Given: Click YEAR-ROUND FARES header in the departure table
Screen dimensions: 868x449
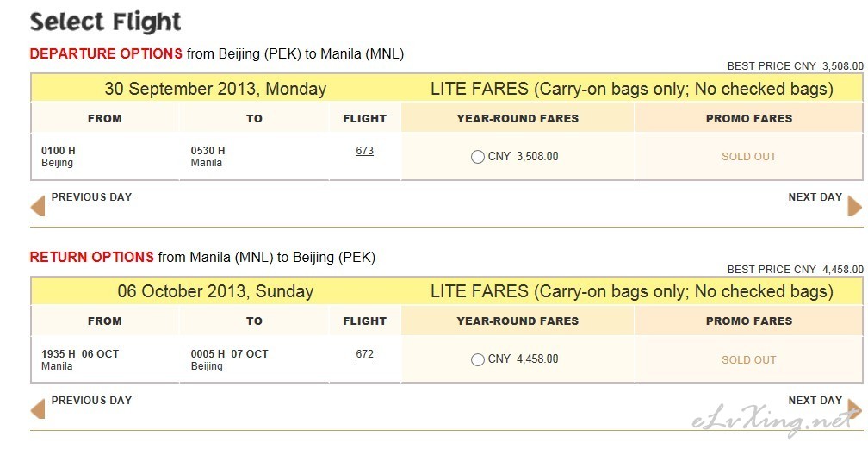Looking at the screenshot, I should [x=518, y=118].
